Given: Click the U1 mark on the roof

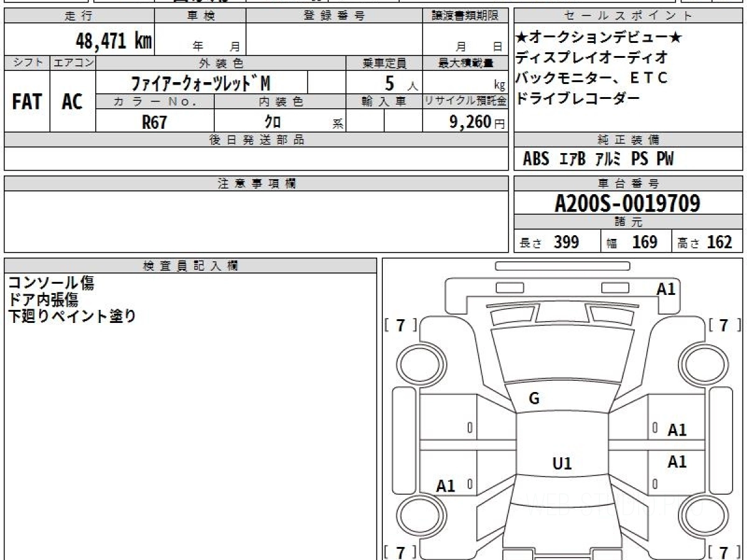Looking at the screenshot, I should coord(562,464).
